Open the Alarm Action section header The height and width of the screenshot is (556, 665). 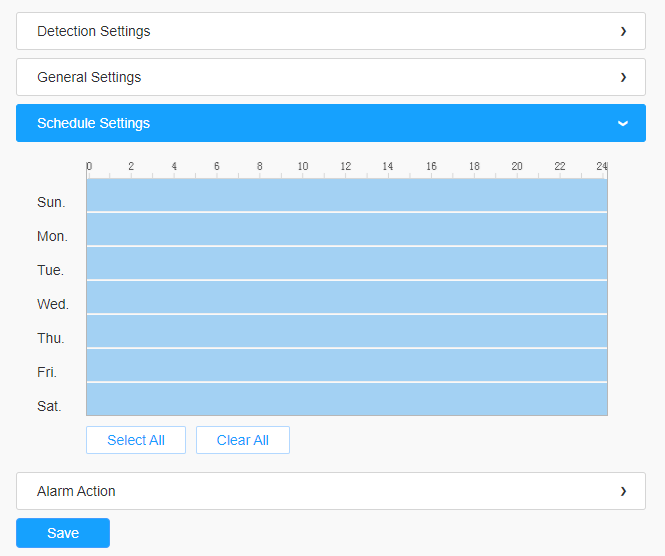pos(76,491)
